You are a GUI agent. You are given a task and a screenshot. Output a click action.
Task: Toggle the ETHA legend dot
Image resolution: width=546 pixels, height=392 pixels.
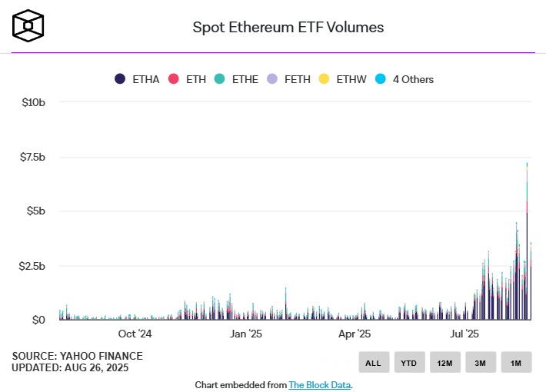120,79
